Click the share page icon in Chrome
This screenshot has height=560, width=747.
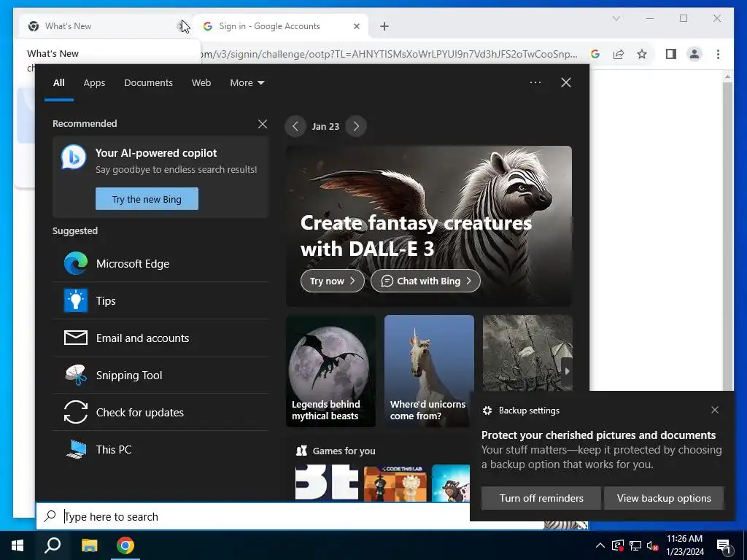tap(619, 54)
